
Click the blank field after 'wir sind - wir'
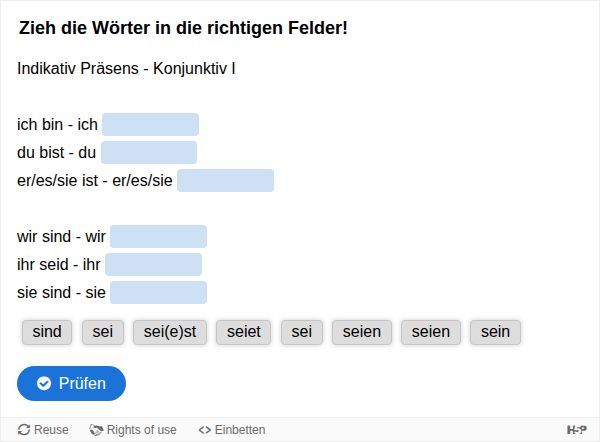[x=158, y=236]
